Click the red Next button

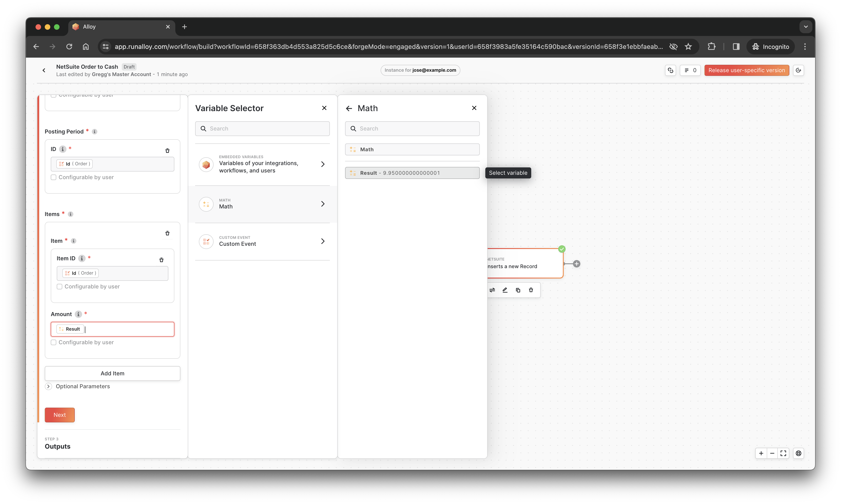(60, 415)
